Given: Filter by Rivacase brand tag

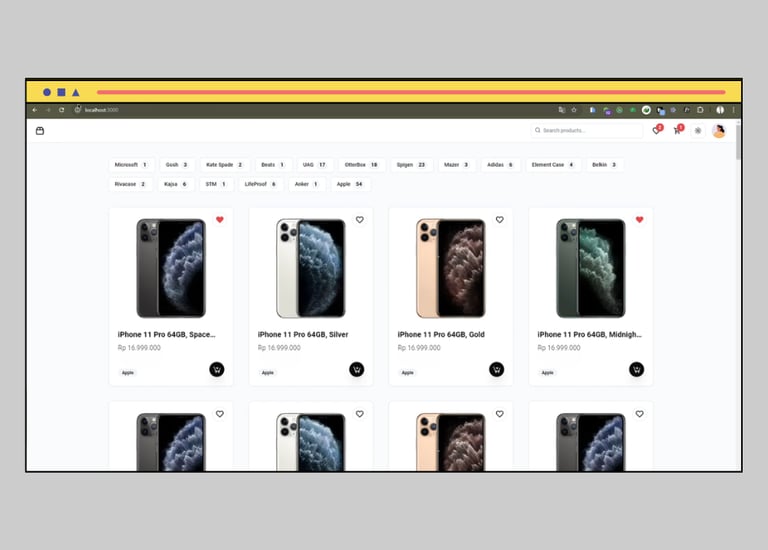Looking at the screenshot, I should (131, 184).
